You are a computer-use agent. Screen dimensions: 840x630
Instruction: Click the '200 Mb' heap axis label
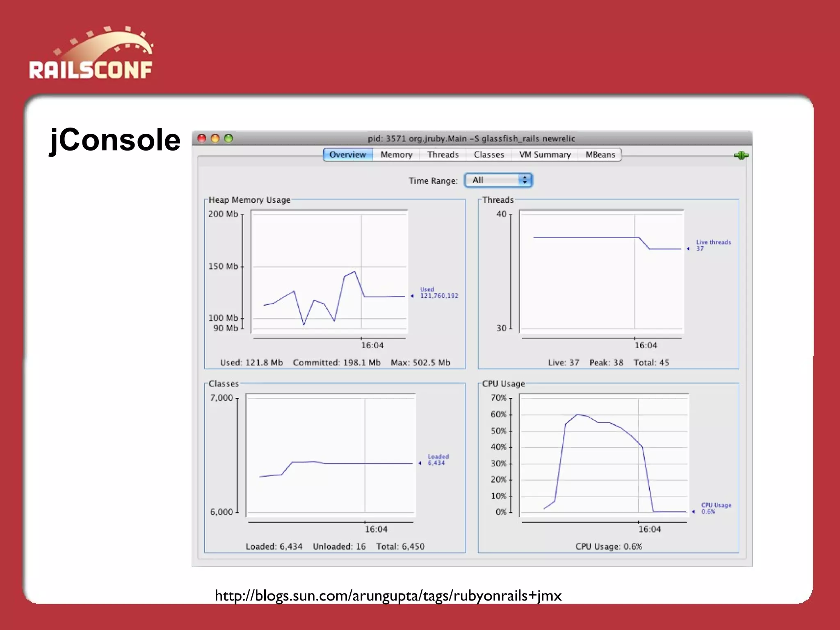[x=223, y=214]
